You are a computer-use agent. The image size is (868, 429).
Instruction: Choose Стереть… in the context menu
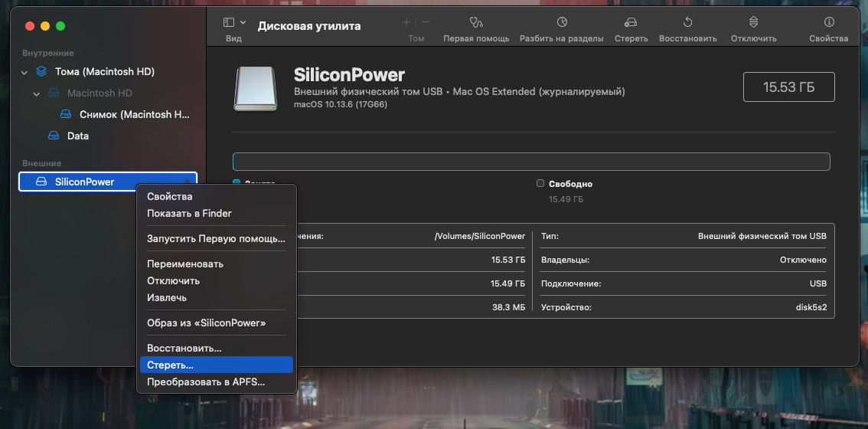tap(217, 365)
